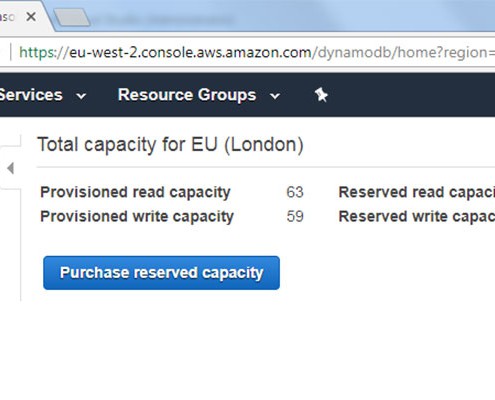
Task: Expand the Services chevron arrow
Action: pos(81,96)
